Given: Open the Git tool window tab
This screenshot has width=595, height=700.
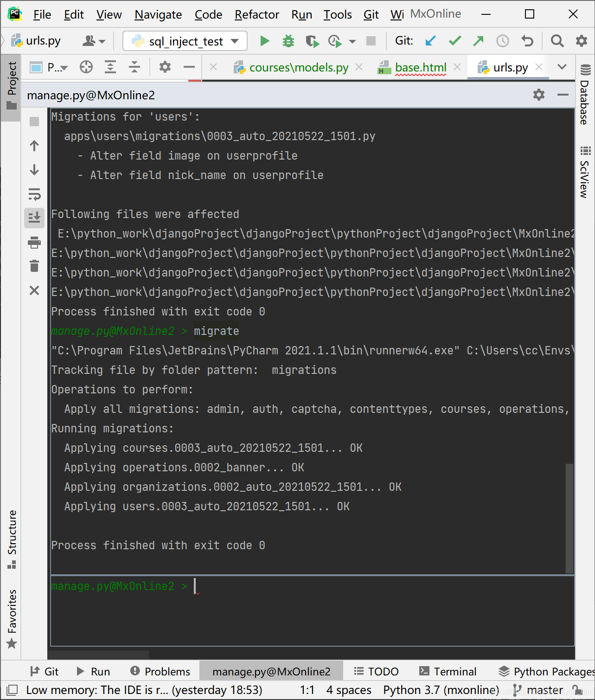Looking at the screenshot, I should click(44, 671).
